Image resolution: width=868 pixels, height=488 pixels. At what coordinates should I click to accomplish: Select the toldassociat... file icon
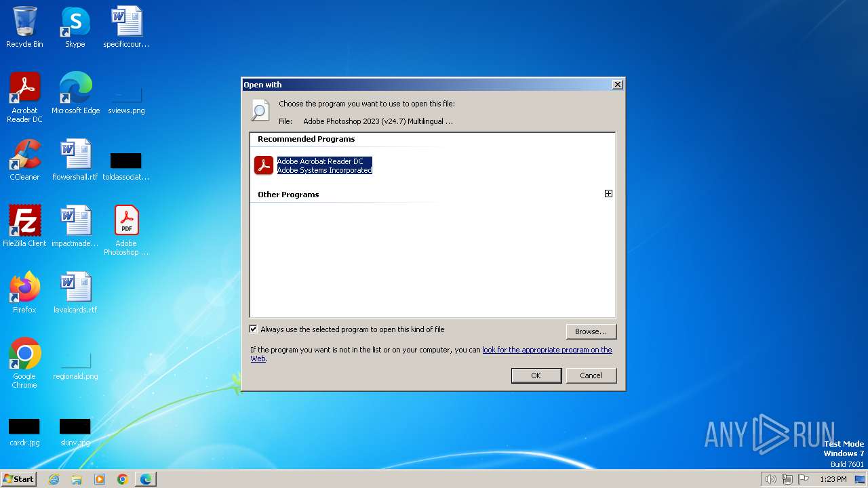coord(126,166)
